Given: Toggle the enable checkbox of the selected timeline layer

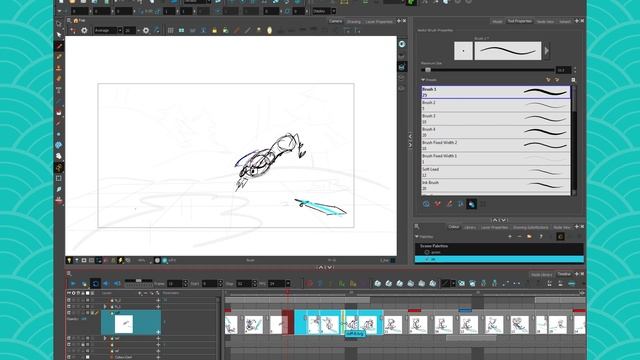Looking at the screenshot, I should (69, 313).
